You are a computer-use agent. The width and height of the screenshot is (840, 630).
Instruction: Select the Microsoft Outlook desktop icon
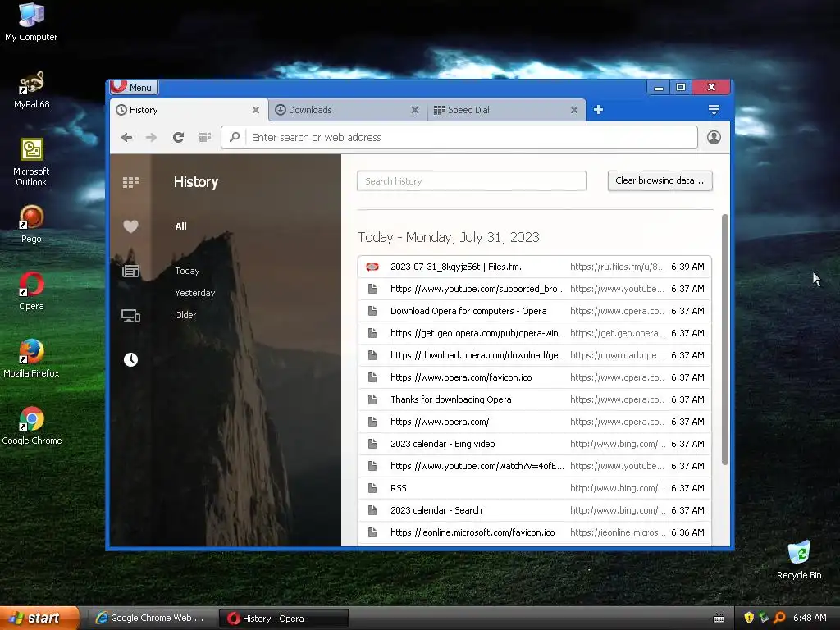[x=31, y=162]
